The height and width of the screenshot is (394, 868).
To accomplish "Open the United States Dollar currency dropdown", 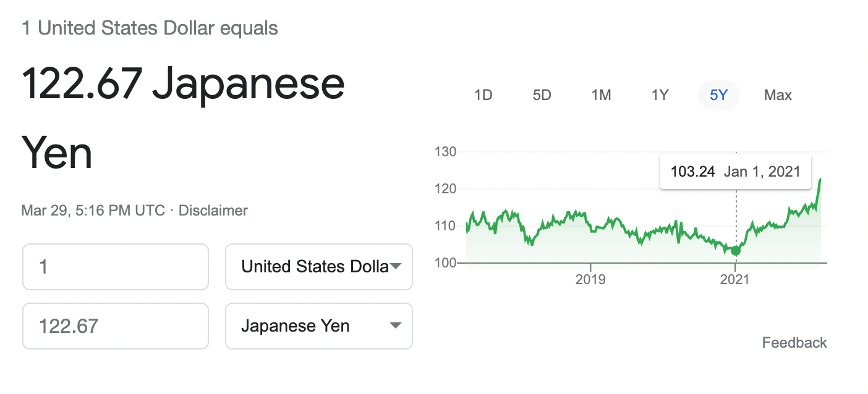I will tap(319, 267).
